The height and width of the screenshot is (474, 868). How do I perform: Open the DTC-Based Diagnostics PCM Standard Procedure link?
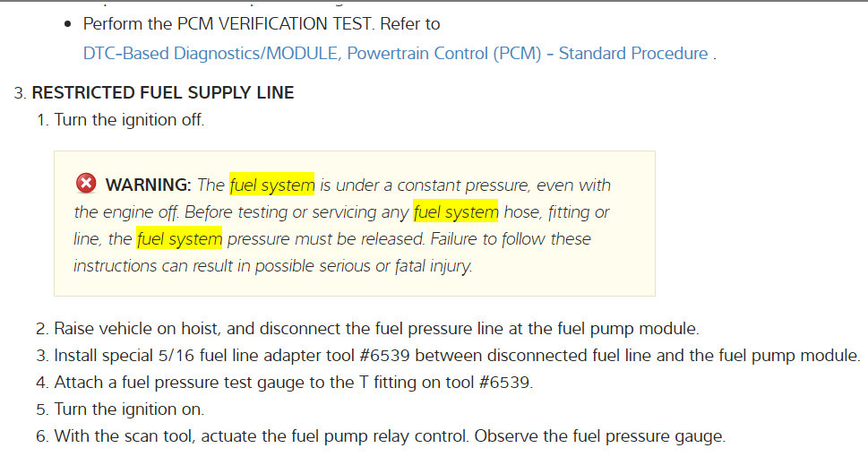(x=395, y=53)
